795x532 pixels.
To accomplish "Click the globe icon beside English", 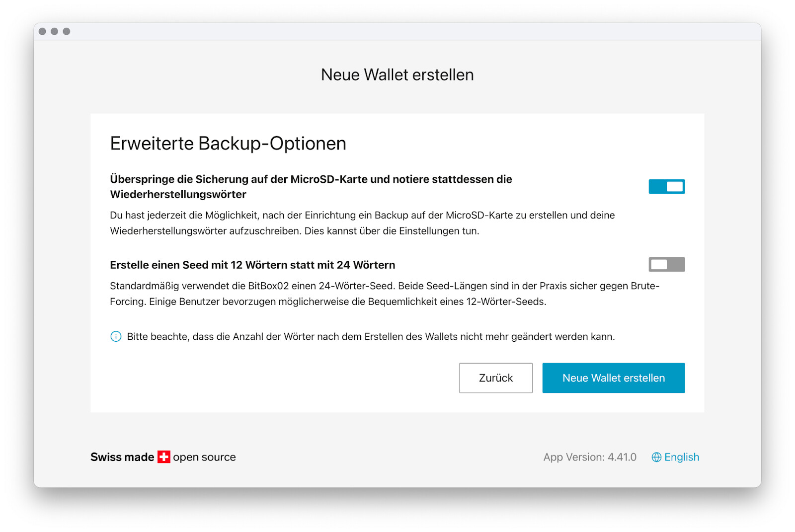I will [656, 457].
